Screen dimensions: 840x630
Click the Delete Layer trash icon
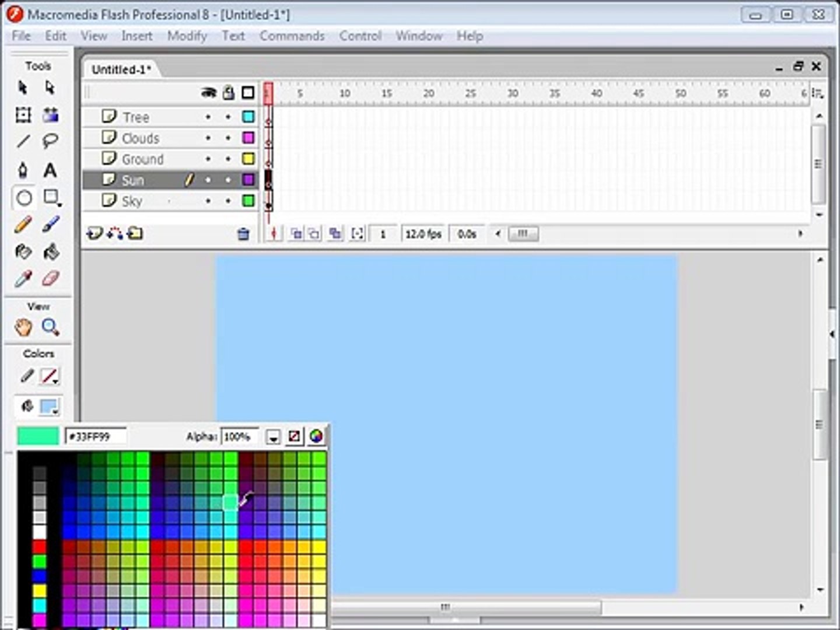[x=244, y=234]
